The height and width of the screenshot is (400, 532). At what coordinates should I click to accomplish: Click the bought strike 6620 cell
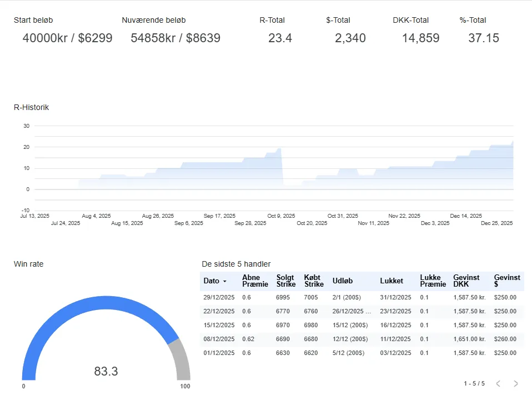[311, 353]
